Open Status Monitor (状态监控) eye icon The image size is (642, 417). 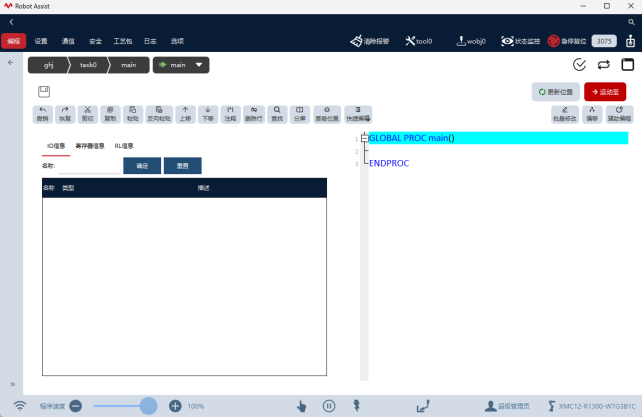click(520, 41)
